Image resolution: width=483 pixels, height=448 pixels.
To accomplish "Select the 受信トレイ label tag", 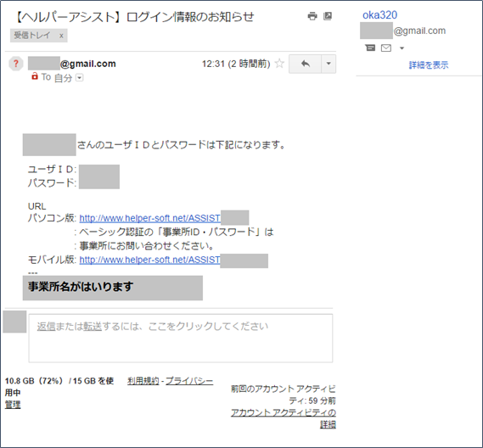I will [31, 36].
